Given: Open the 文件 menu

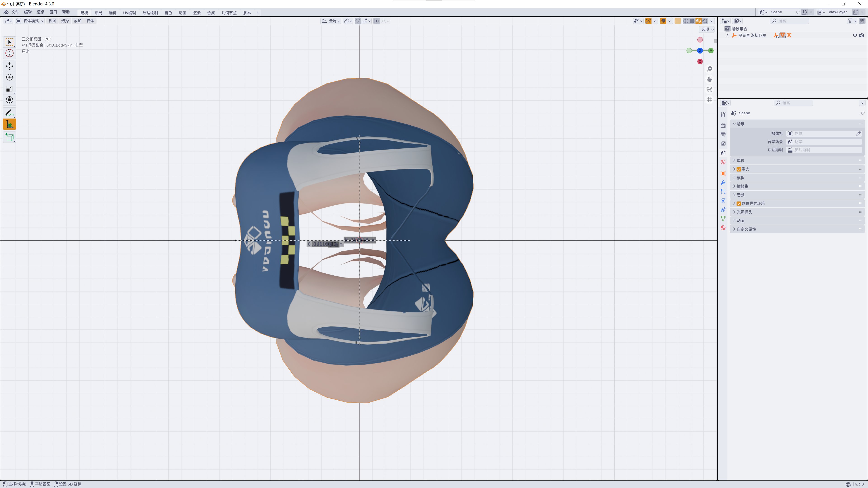Looking at the screenshot, I should point(15,12).
